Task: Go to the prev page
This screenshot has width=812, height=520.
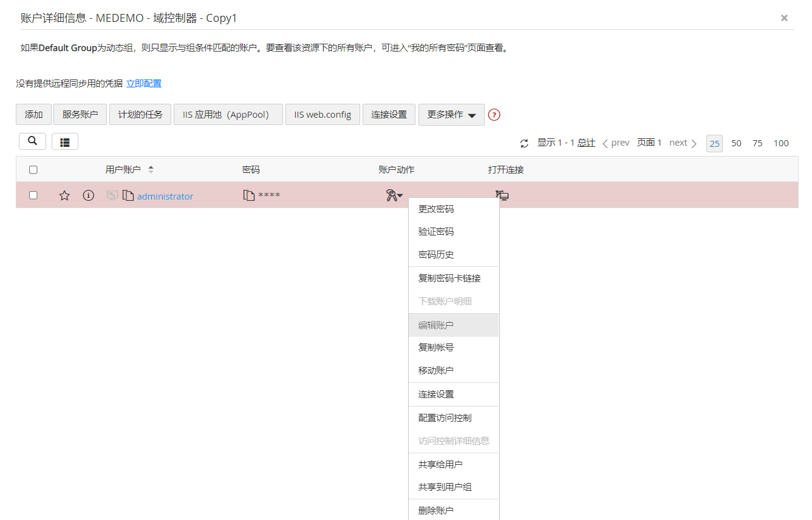Action: (615, 143)
